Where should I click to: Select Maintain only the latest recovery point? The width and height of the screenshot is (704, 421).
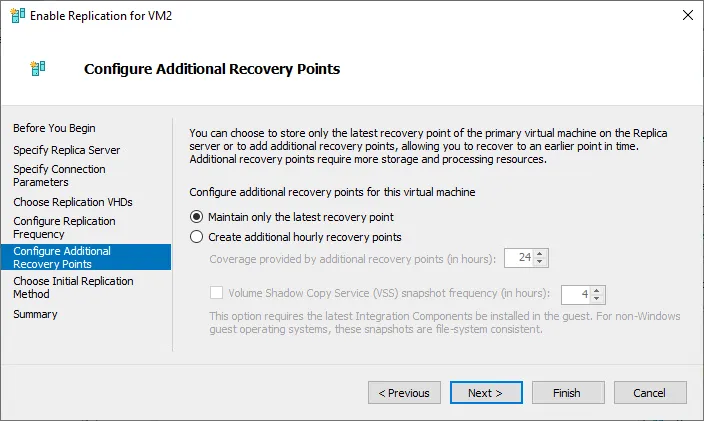pyautogui.click(x=197, y=217)
